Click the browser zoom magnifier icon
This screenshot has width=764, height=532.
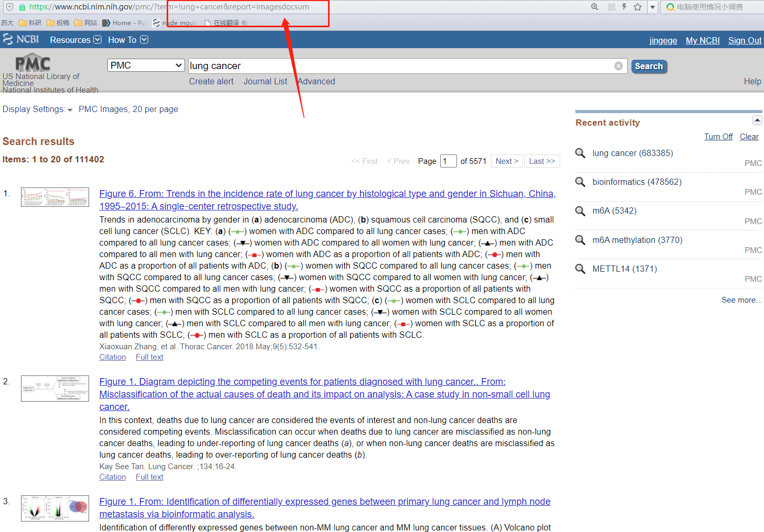[x=594, y=7]
